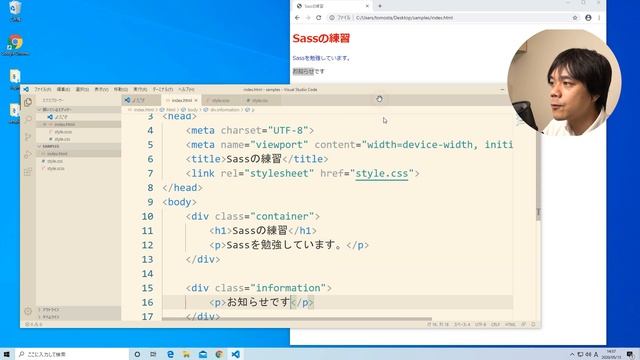
Task: Switch to VS Code via its taskbar icon
Action: tap(236, 354)
